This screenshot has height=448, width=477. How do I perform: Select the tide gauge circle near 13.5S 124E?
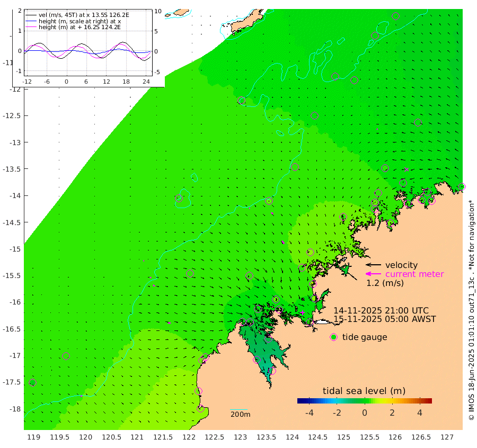click(295, 167)
